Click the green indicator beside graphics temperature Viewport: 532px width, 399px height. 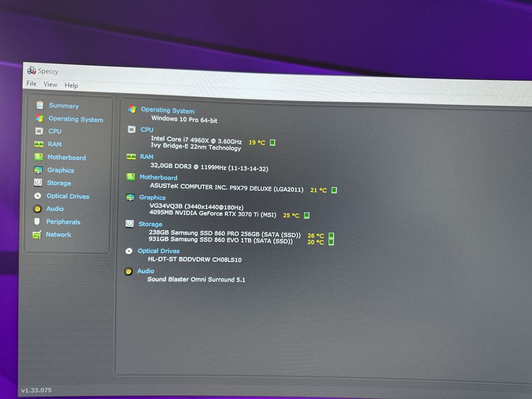pyautogui.click(x=306, y=215)
